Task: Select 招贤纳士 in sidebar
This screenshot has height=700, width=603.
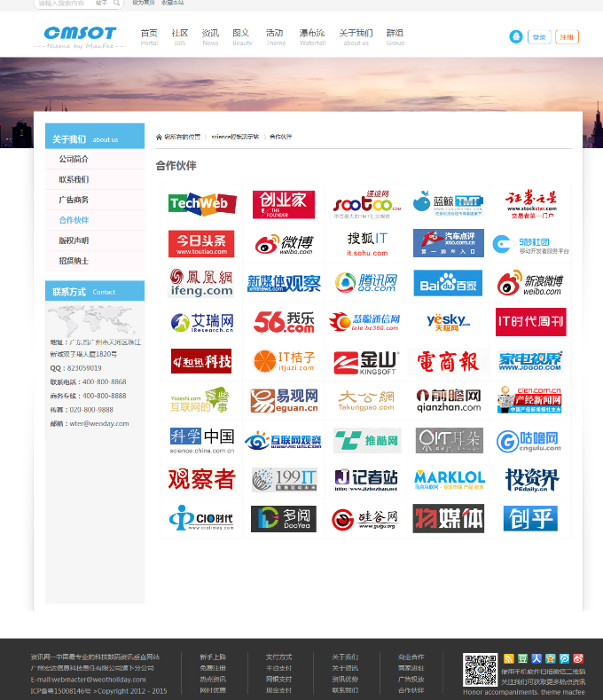Action: pos(95,261)
